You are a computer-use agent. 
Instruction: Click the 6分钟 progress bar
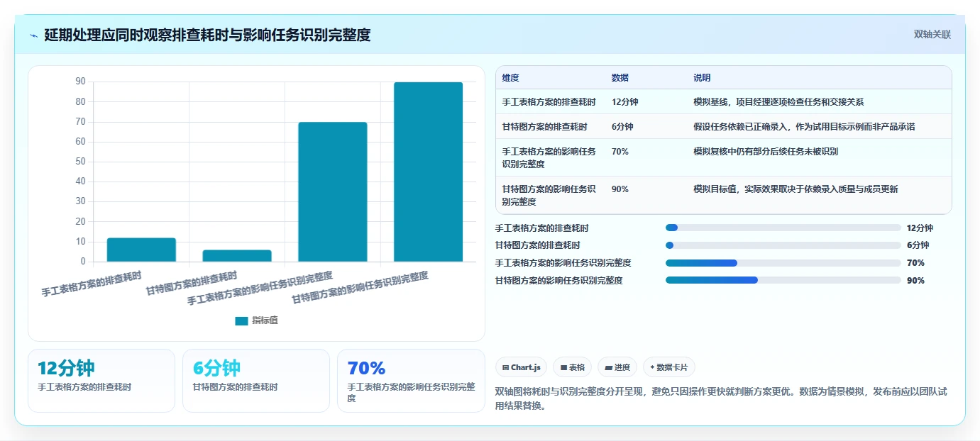783,245
